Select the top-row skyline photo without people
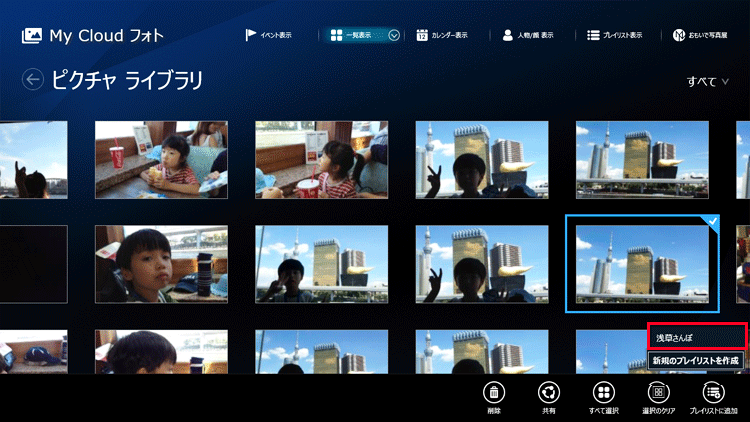 (642, 160)
